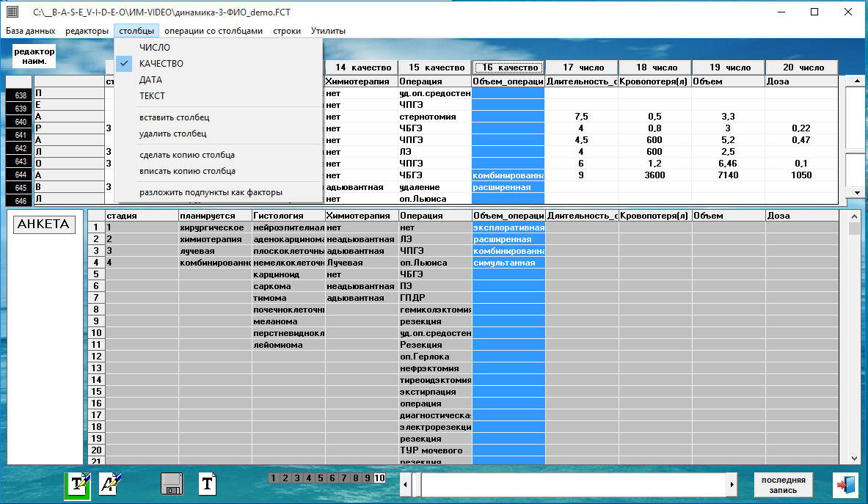Open the операции со столбцами menu

pos(213,31)
